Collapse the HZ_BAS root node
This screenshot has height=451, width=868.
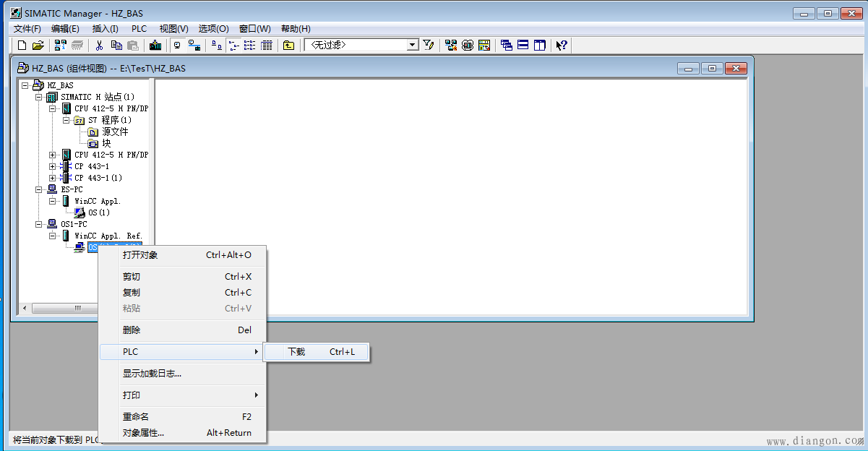click(x=25, y=85)
